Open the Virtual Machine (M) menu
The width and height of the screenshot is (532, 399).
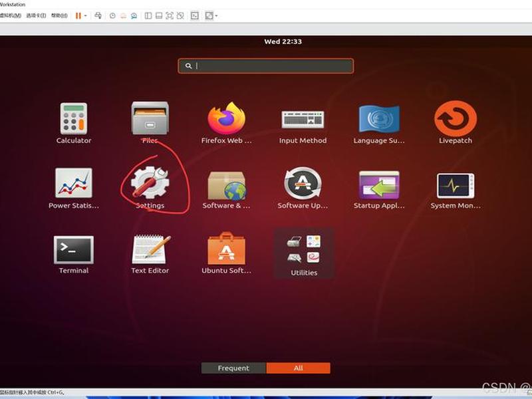point(10,15)
